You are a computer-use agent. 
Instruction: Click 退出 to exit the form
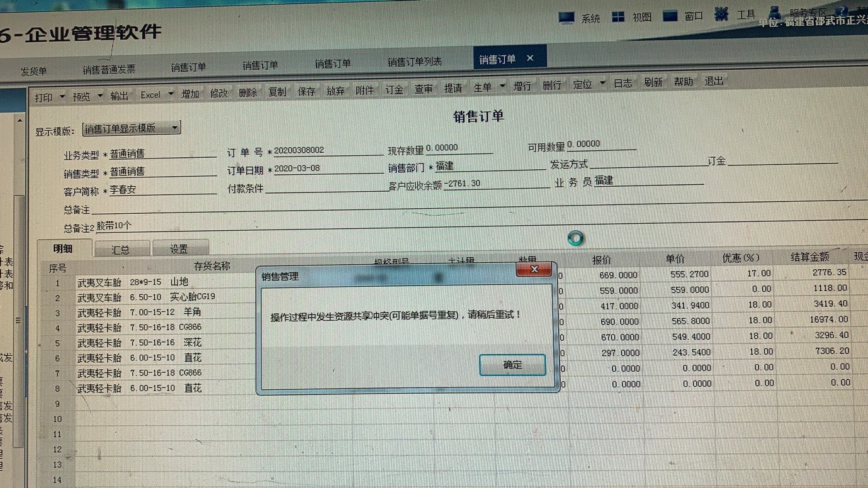(x=714, y=81)
